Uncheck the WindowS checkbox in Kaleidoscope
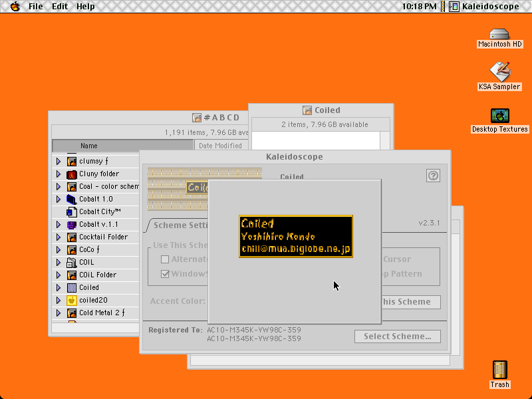This screenshot has width=532, height=399. tap(165, 274)
